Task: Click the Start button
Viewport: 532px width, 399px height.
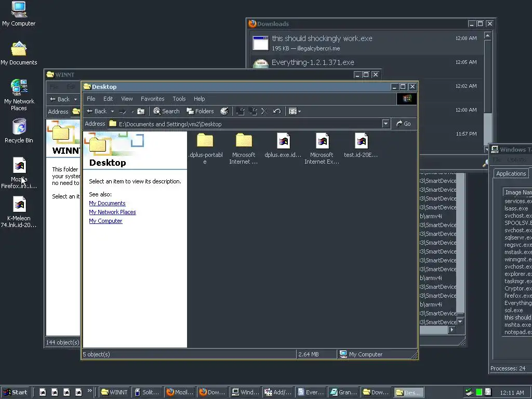Action: (16, 392)
